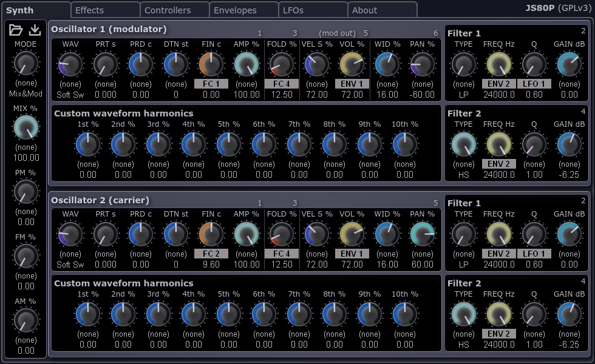Click Oscillator 1 WID % knob
This screenshot has height=364, width=595.
pos(387,64)
